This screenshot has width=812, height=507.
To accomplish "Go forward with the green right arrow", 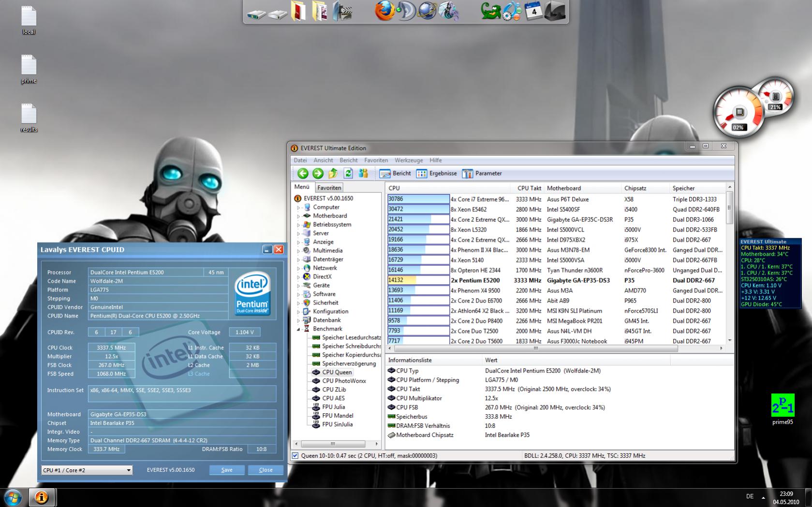I will click(318, 174).
